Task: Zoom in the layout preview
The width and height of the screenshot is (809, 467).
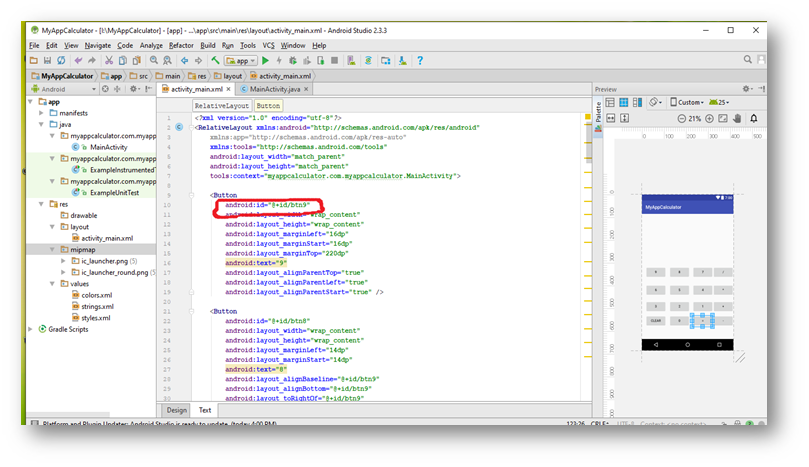Action: (709, 118)
